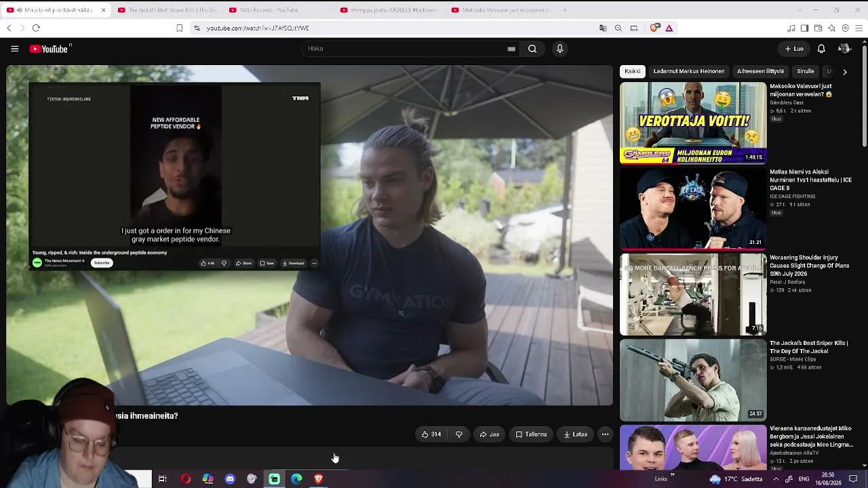Open Discord from the taskbar

pyautogui.click(x=230, y=479)
